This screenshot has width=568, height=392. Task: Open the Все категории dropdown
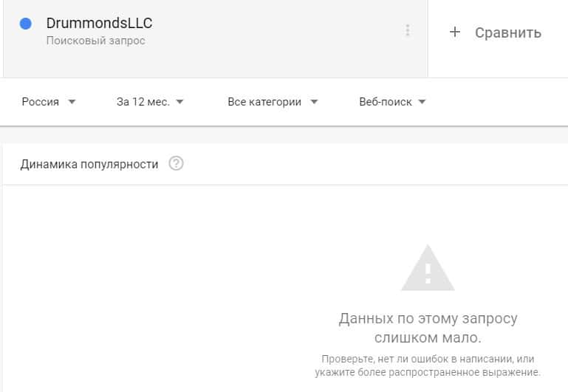(x=273, y=102)
